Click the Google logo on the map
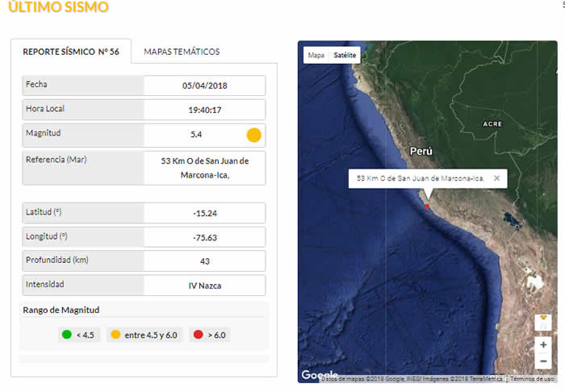 pos(320,375)
